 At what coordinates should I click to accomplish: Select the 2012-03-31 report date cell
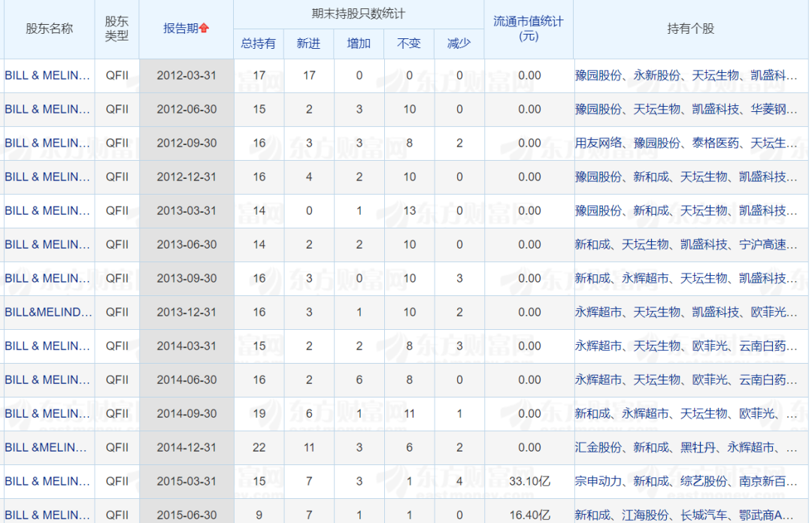[x=186, y=76]
